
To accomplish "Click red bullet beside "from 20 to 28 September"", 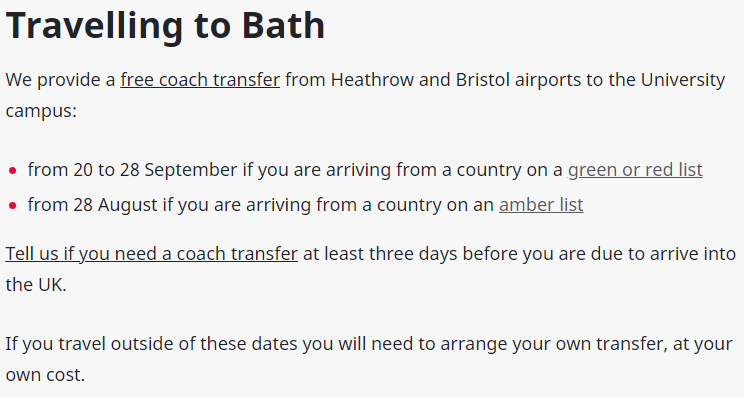I will 12,170.
